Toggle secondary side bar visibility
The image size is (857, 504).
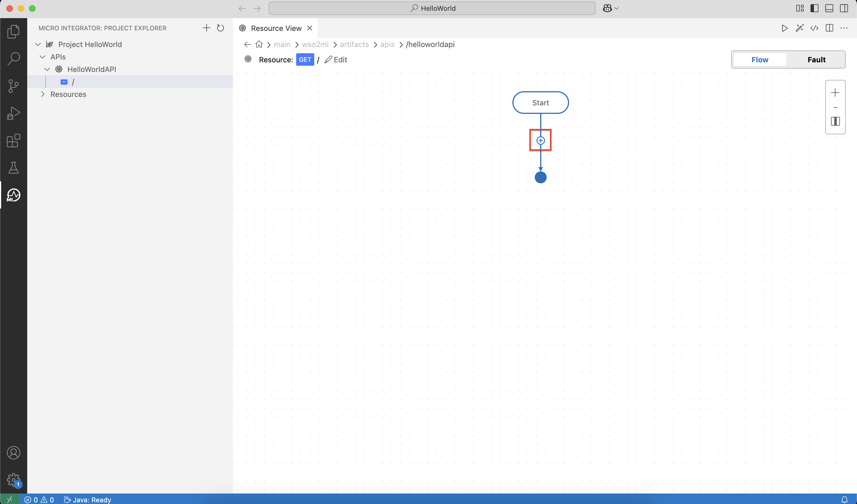[844, 8]
